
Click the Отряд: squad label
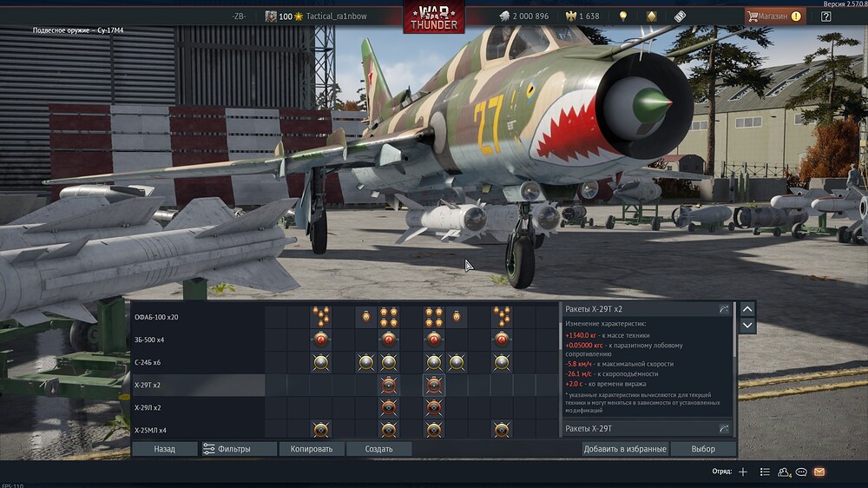(722, 472)
